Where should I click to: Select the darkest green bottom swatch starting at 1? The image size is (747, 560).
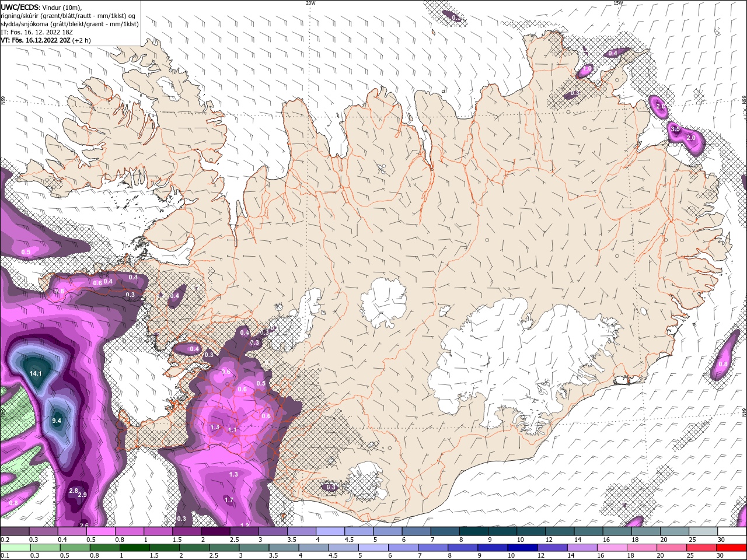(x=134, y=548)
